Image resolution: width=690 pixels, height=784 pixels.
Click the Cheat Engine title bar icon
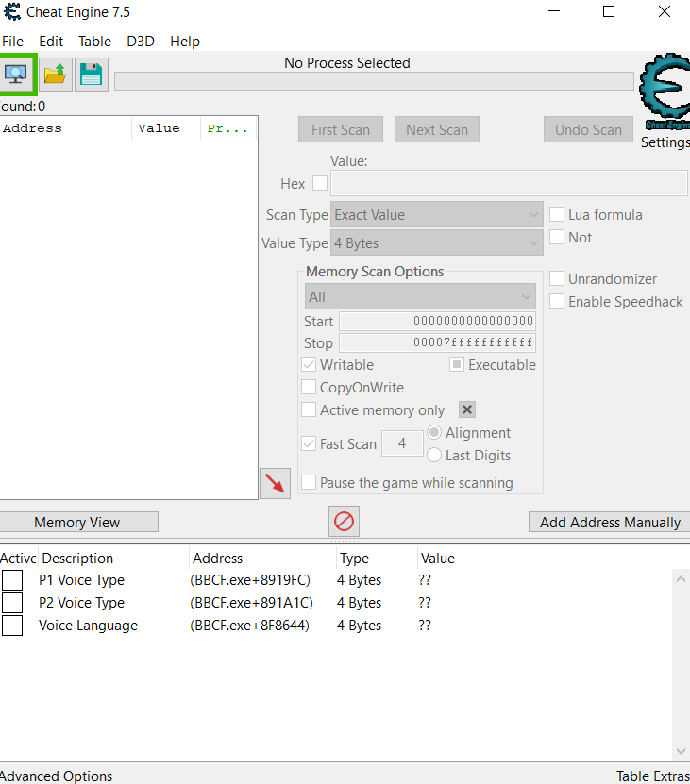(12, 11)
